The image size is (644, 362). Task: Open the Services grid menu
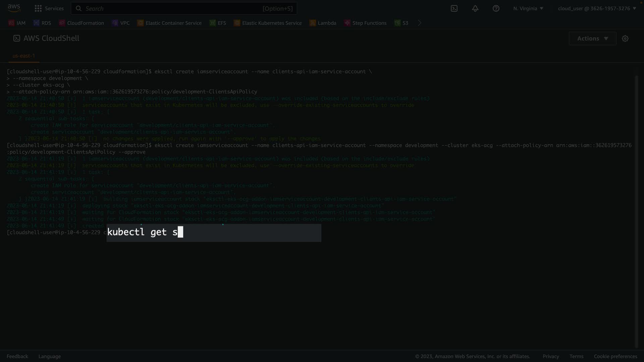point(49,8)
